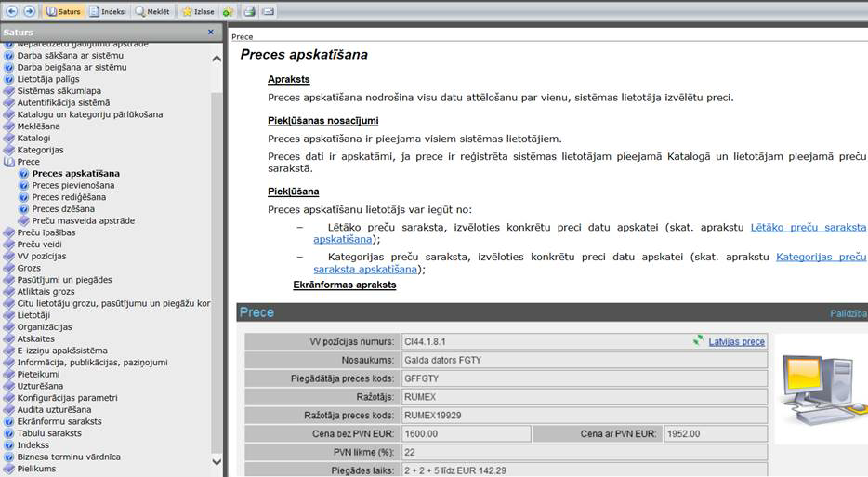868x477 pixels.
Task: Close the Saturs panel with the X
Action: pyautogui.click(x=211, y=33)
